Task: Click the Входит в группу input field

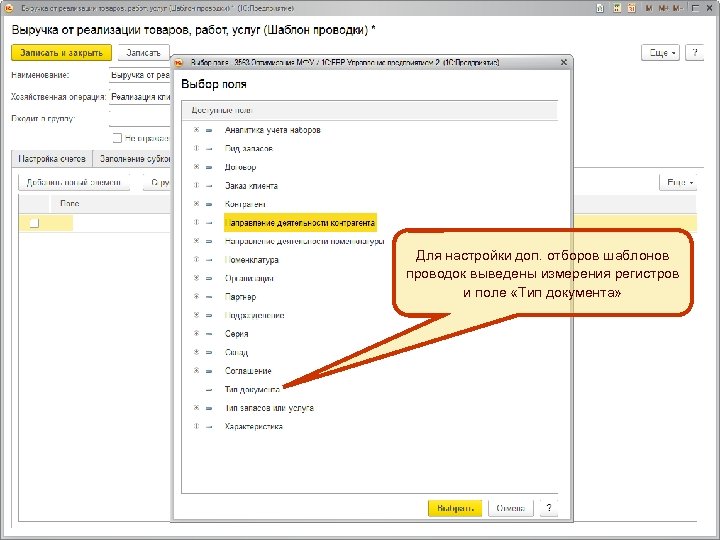Action: (140, 118)
